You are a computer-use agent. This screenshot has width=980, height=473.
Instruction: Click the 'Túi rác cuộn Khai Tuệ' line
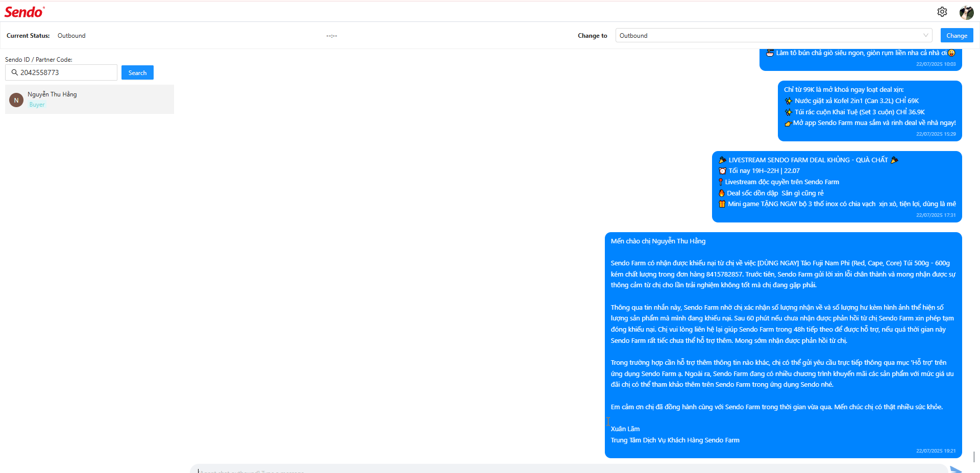click(854, 112)
